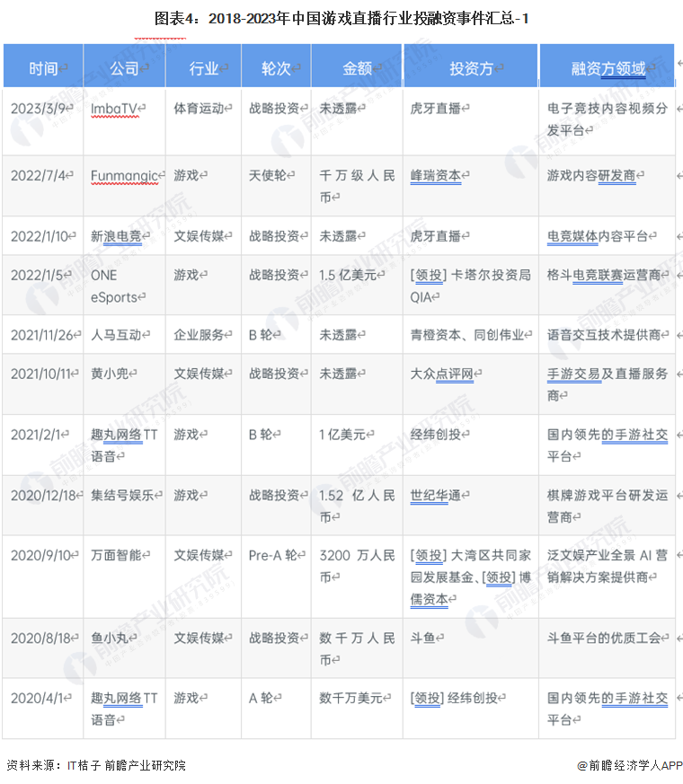Click the 金额 column header
The width and height of the screenshot is (683, 784).
click(x=357, y=67)
